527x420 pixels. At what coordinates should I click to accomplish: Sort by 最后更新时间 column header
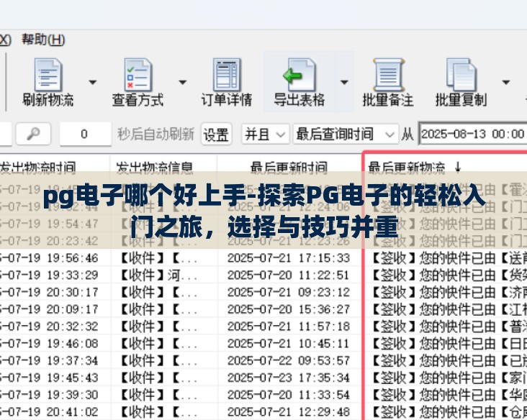[x=289, y=167]
